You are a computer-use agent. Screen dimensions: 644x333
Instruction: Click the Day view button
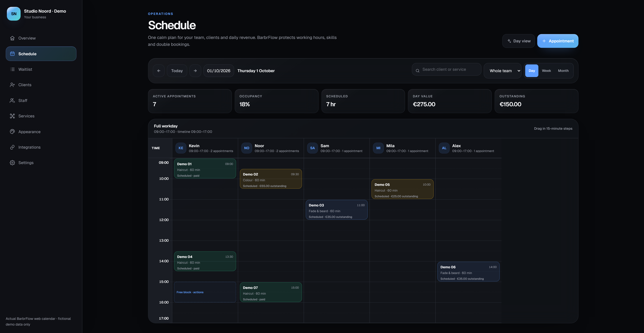518,41
